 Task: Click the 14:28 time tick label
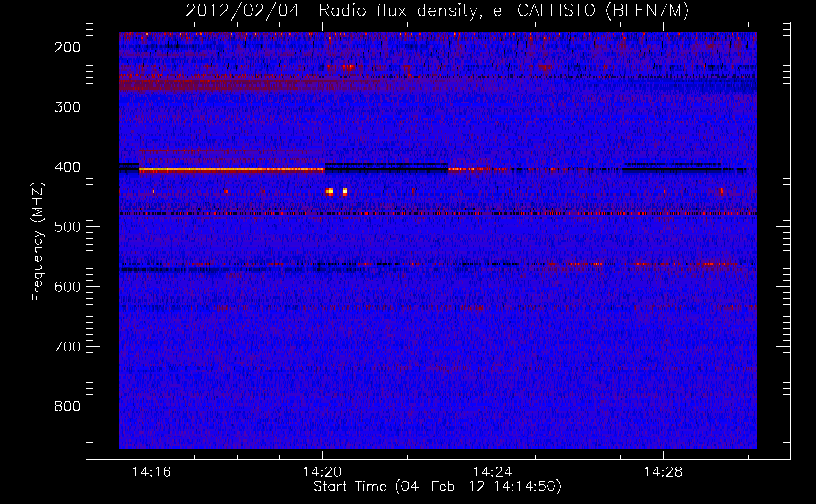click(x=663, y=472)
